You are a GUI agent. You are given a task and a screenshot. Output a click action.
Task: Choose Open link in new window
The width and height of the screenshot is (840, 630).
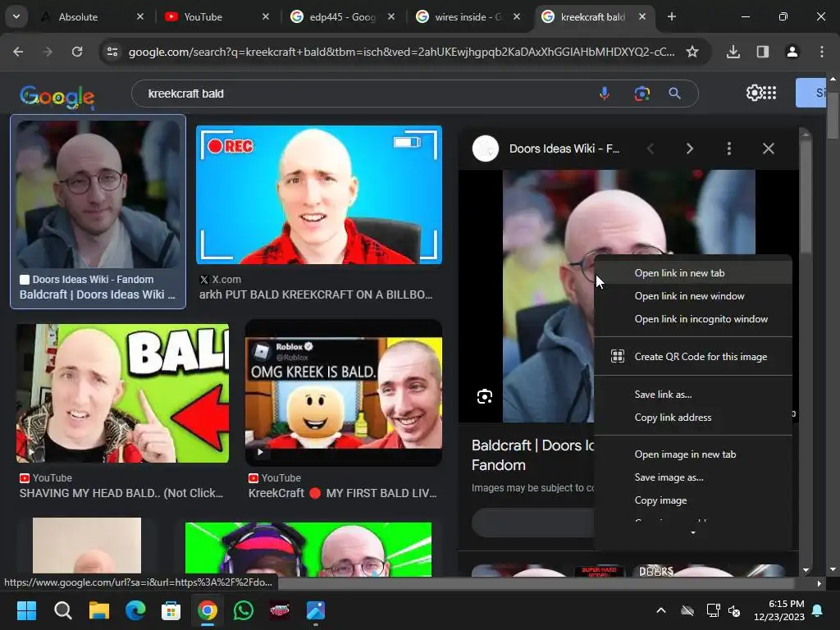692,296
